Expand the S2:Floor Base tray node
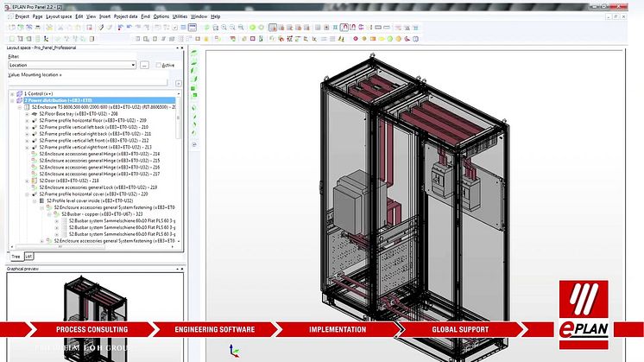Image resolution: width=644 pixels, height=362 pixels. tap(27, 114)
